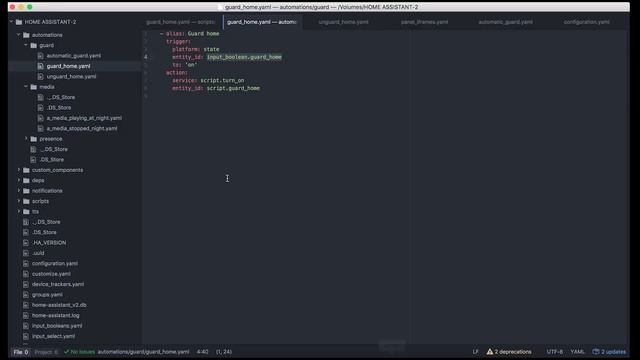The height and width of the screenshot is (360, 640).
Task: Select the .HA_VERSION file
Action: (x=49, y=242)
